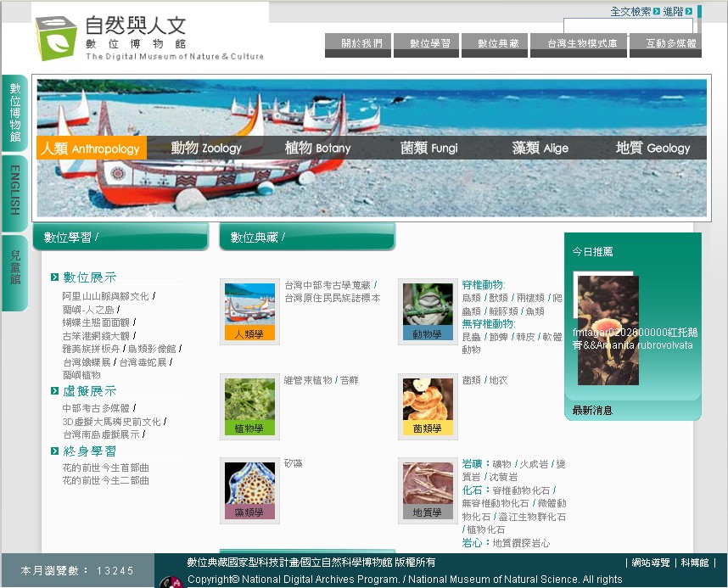The image size is (728, 588).
Task: Select the 動物 Zoology banner tab
Action: (x=206, y=148)
